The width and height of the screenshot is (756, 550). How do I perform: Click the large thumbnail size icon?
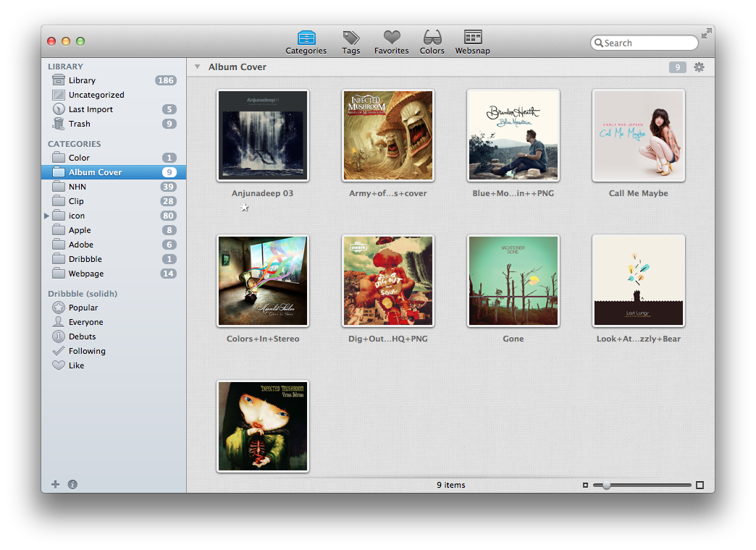700,486
